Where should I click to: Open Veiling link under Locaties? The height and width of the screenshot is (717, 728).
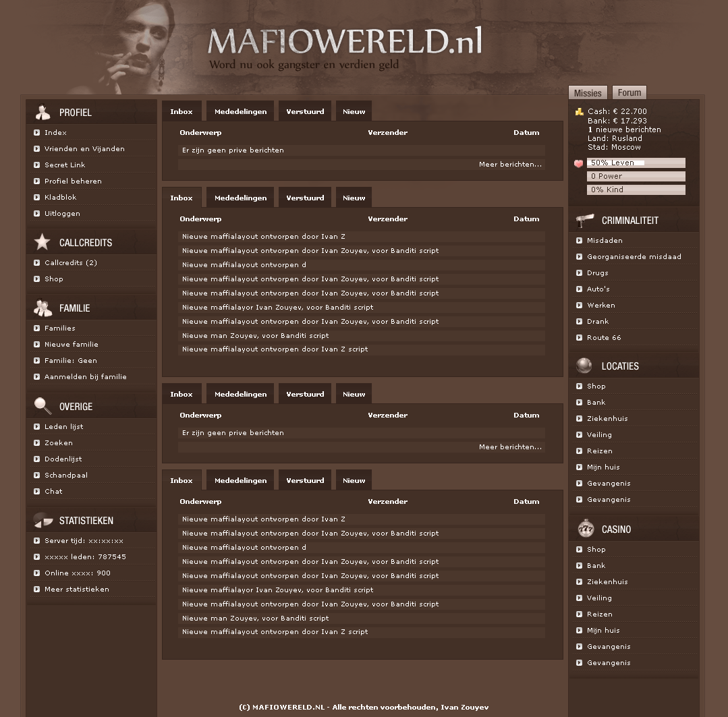(x=599, y=435)
